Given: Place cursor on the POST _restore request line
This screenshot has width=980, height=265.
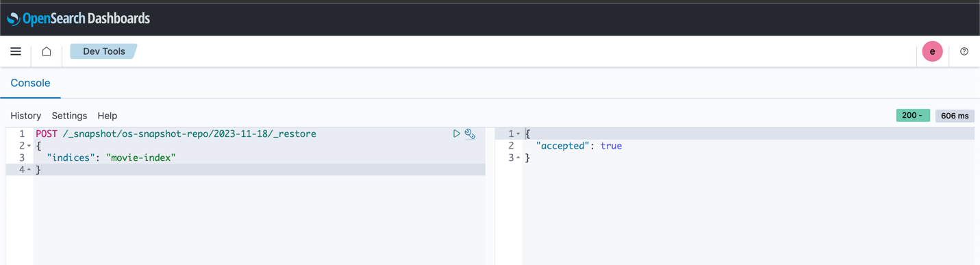Looking at the screenshot, I should click(176, 134).
